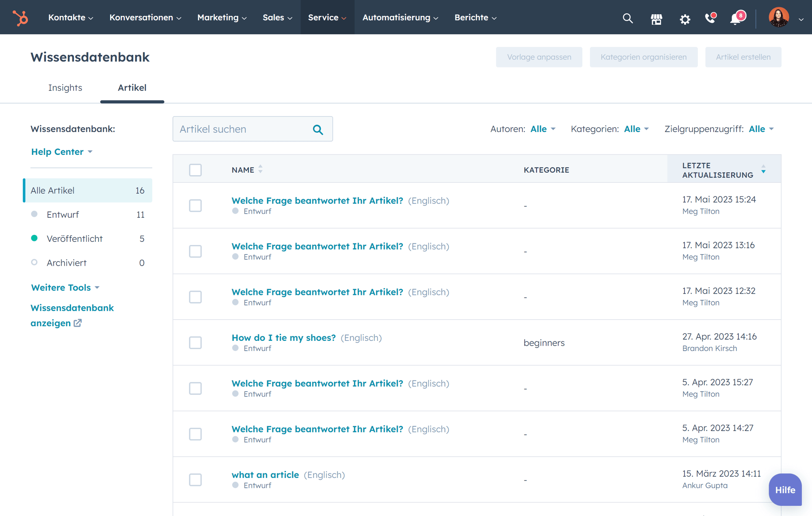
Task: Click the article search magnifier icon
Action: (318, 130)
